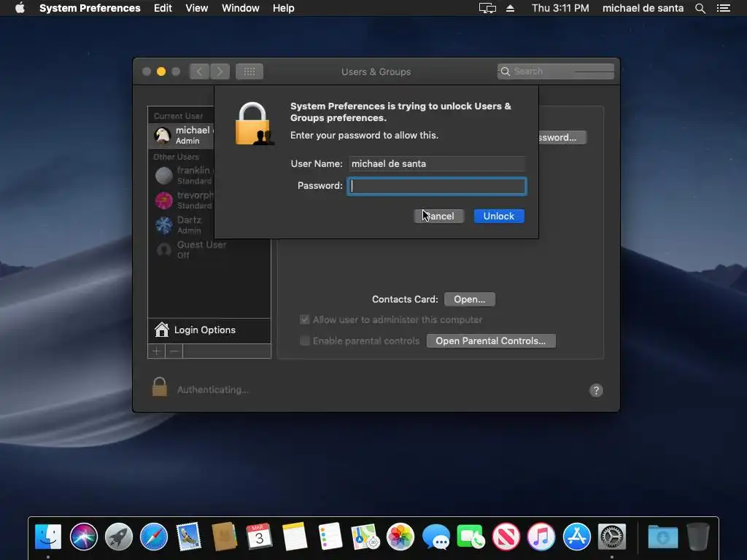Select franklin Standard user row
This screenshot has height=560, width=747.
(x=181, y=175)
